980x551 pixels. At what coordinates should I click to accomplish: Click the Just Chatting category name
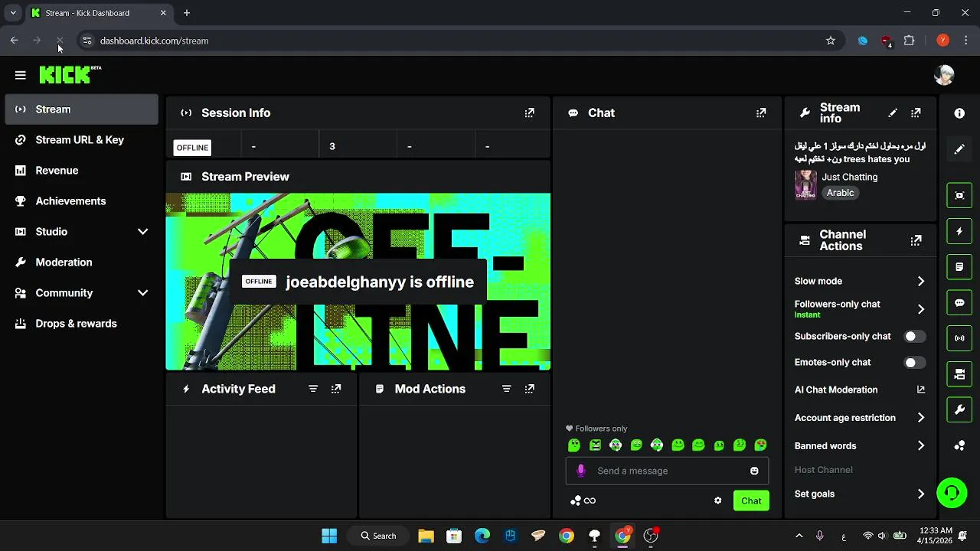(849, 177)
